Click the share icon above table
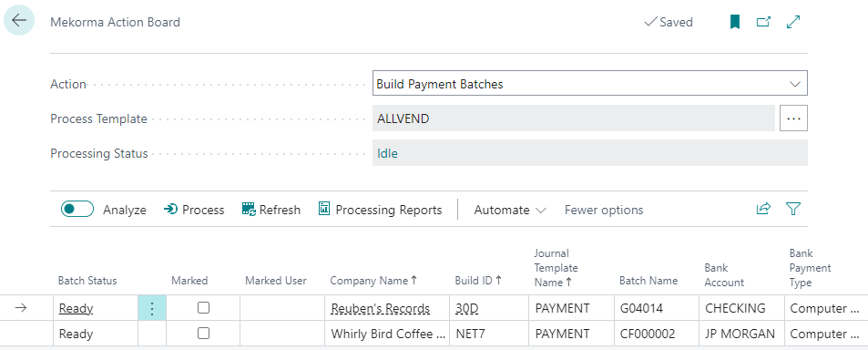 click(x=763, y=209)
